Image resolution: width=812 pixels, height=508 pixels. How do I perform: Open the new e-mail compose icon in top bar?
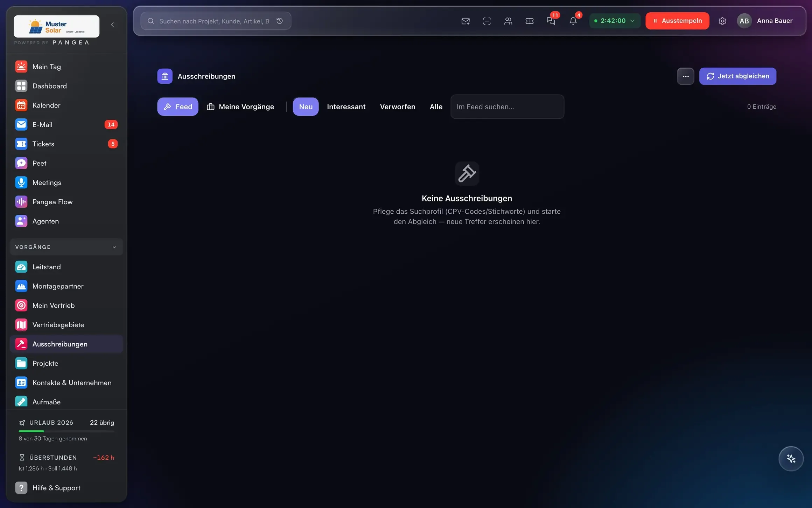[465, 21]
